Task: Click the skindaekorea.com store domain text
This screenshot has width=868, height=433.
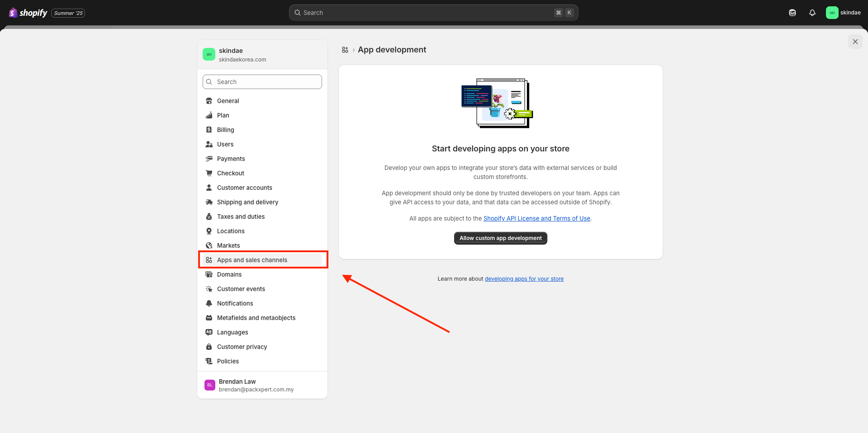Action: coord(242,60)
